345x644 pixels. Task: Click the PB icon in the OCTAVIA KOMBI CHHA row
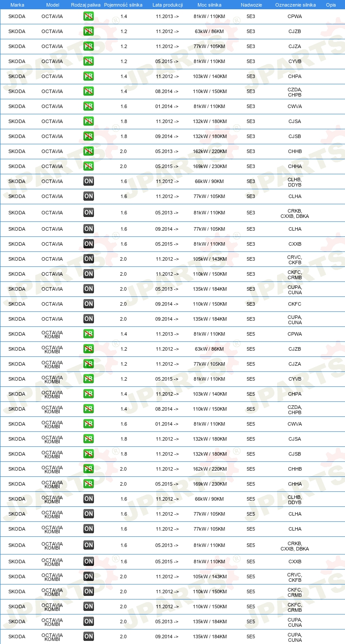89,484
